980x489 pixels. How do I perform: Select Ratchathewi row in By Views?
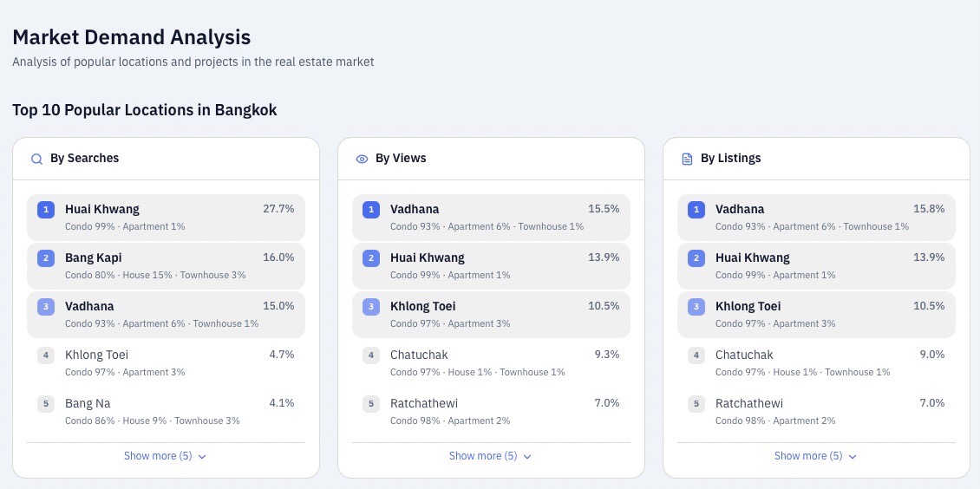[491, 412]
